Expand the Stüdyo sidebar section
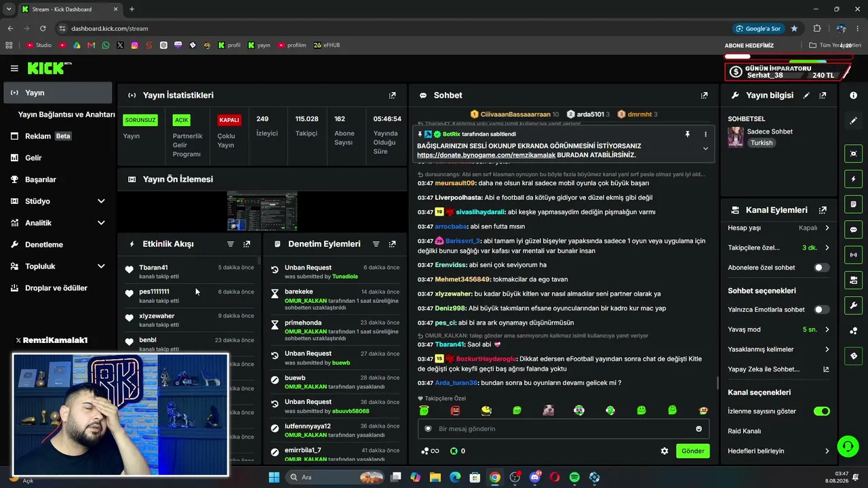The height and width of the screenshot is (488, 868). point(101,201)
